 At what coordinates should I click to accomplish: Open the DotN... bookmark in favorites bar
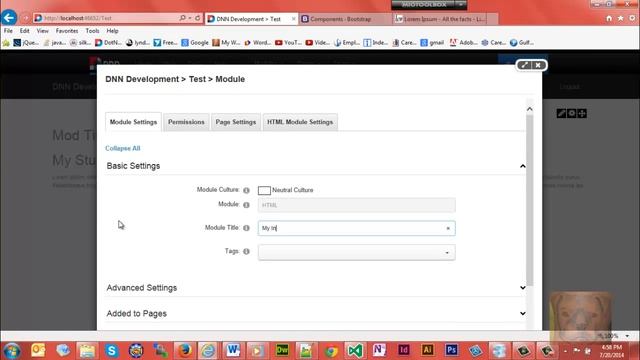(108, 42)
